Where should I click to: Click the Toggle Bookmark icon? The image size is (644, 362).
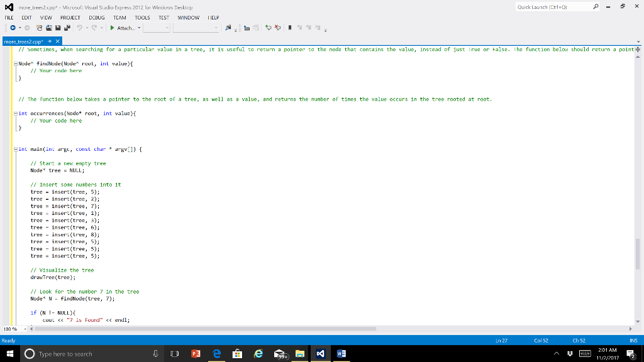290,28
